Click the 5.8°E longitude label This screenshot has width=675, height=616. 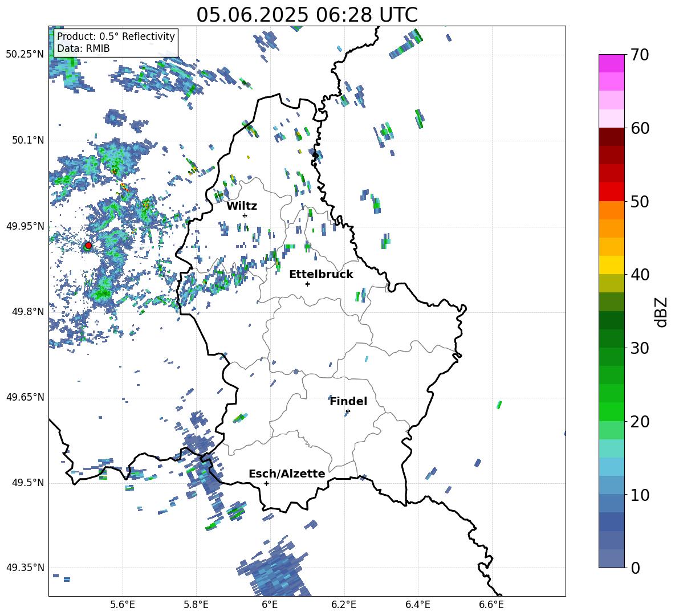(x=196, y=605)
